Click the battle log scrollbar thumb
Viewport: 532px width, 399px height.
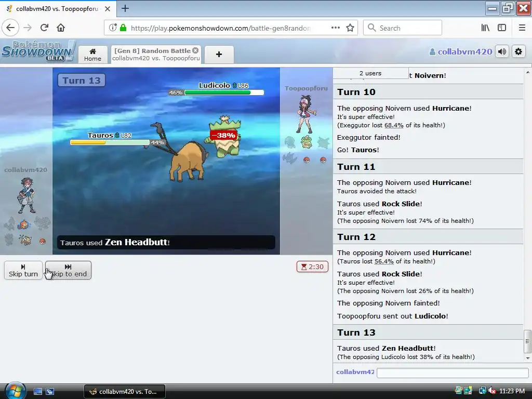(x=527, y=342)
